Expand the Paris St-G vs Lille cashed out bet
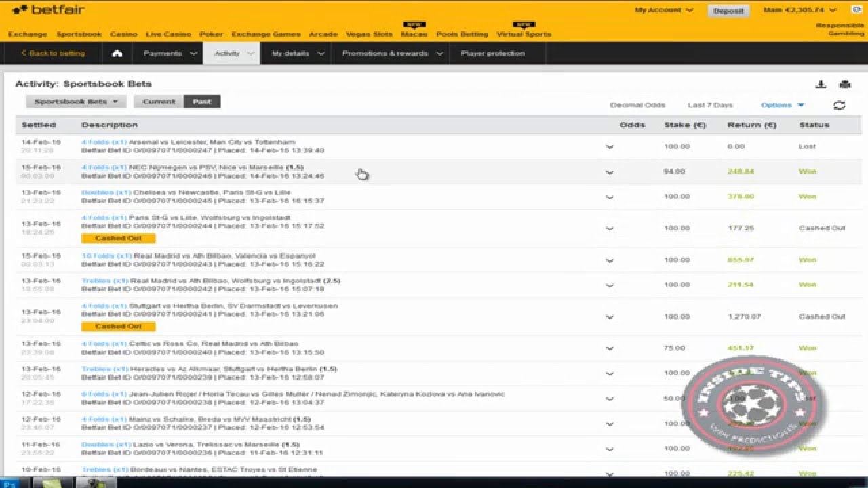Screen dimensions: 868x488 point(609,229)
